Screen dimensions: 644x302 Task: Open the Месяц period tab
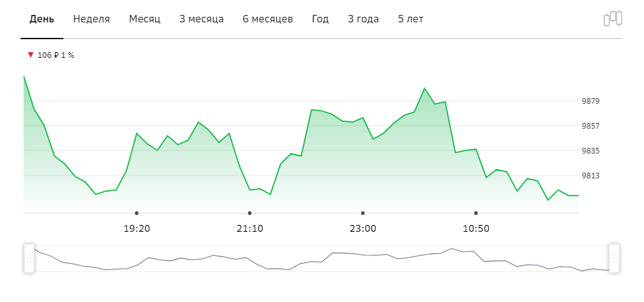(145, 19)
